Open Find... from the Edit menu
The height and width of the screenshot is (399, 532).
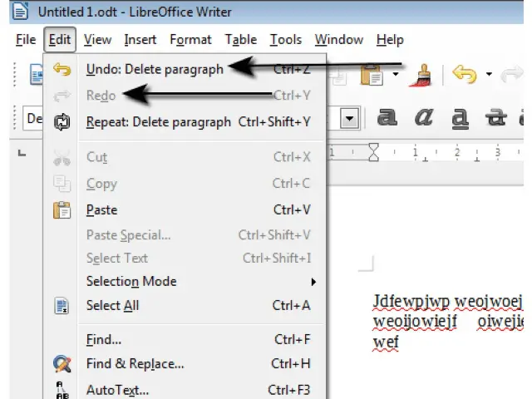(185, 339)
